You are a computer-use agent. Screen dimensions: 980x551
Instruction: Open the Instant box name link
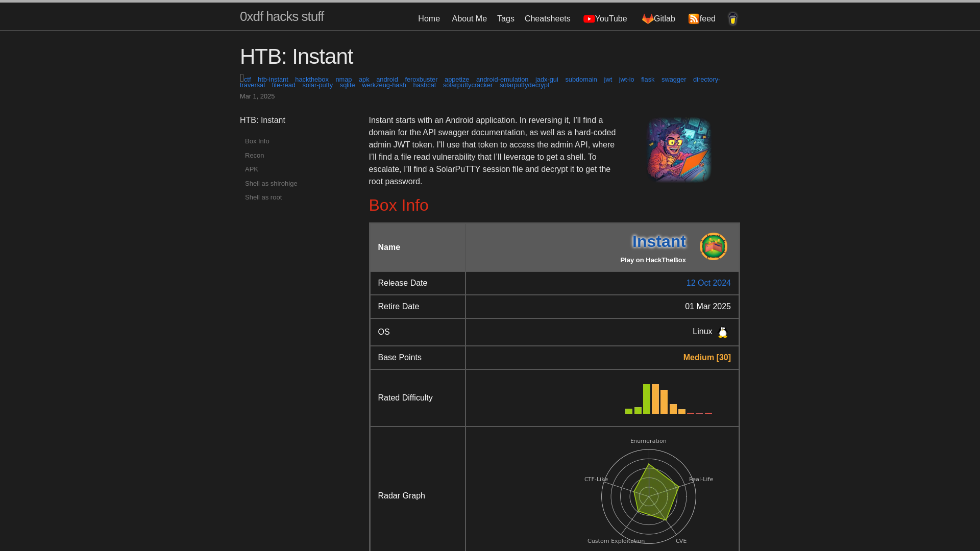[x=659, y=241]
